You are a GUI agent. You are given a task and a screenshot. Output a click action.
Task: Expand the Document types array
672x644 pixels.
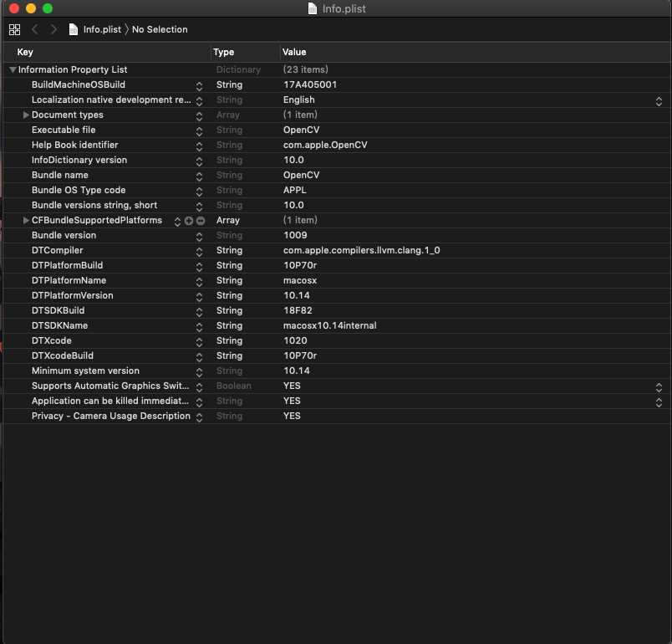(26, 115)
